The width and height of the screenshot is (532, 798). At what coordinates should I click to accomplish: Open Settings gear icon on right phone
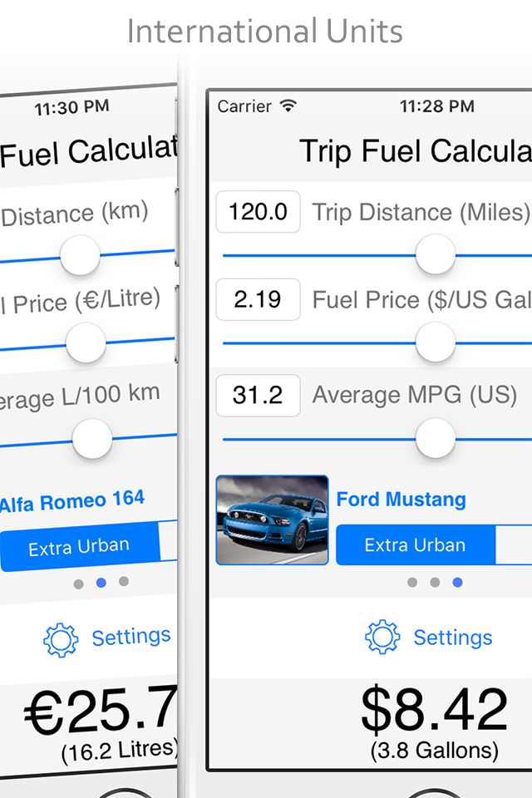click(x=382, y=637)
